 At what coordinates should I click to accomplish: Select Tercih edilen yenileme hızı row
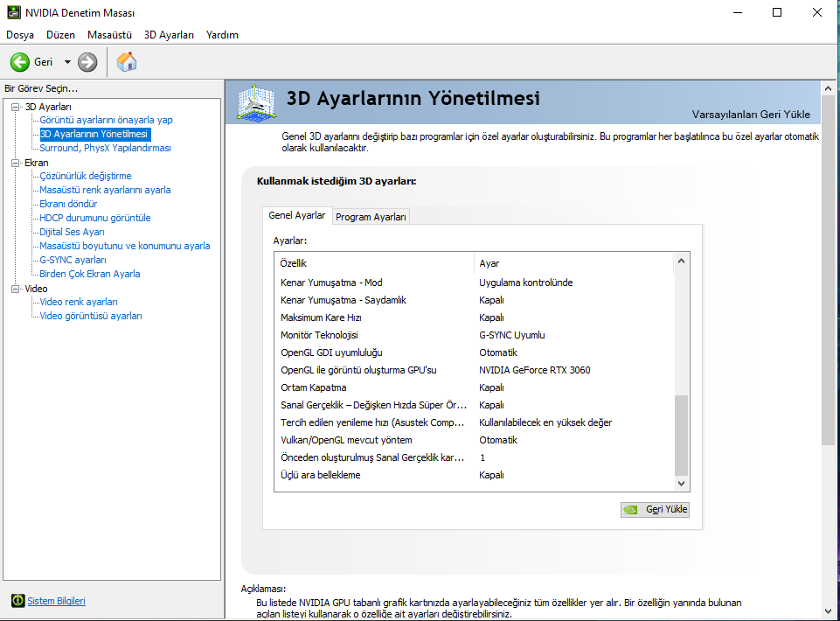point(474,422)
